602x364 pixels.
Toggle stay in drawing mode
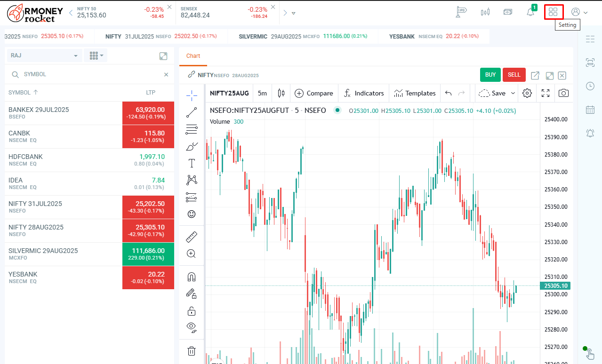pyautogui.click(x=192, y=293)
